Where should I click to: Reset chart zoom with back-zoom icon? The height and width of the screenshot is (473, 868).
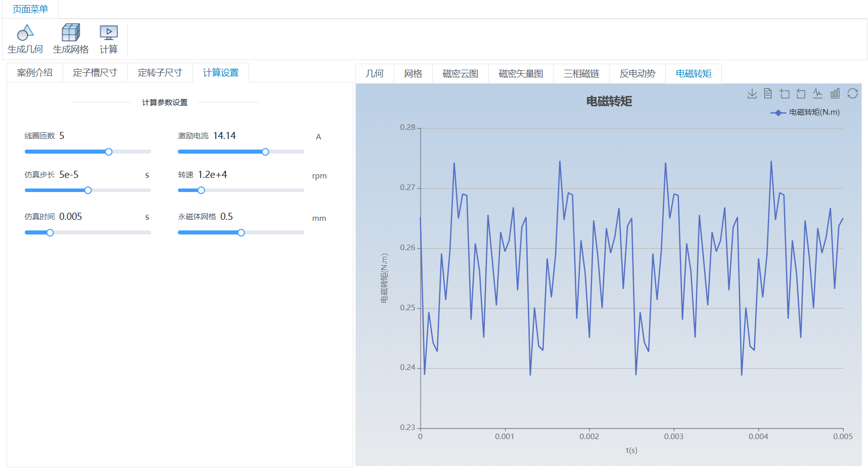pyautogui.click(x=801, y=93)
